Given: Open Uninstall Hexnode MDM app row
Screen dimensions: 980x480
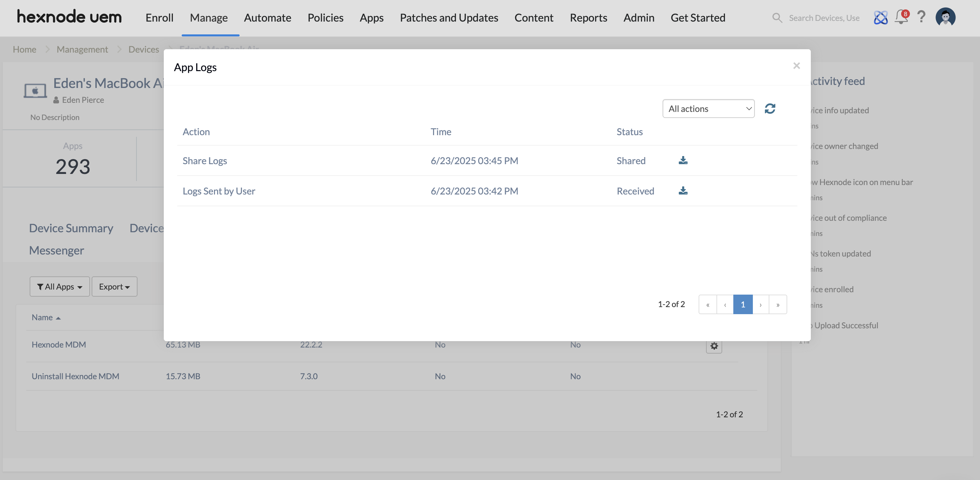Looking at the screenshot, I should [x=75, y=376].
